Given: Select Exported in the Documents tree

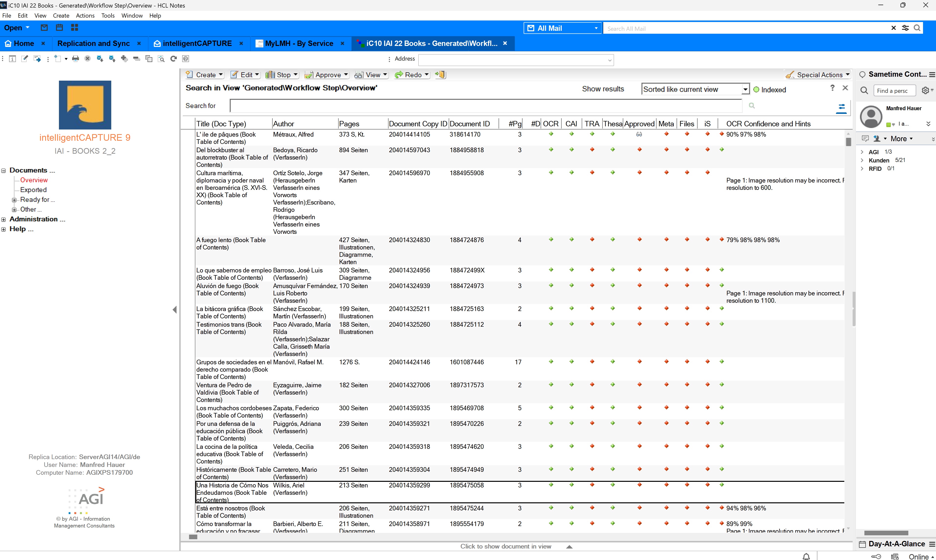Looking at the screenshot, I should [33, 190].
